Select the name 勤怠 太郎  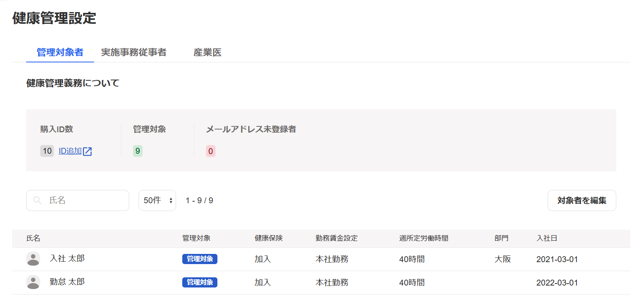pyautogui.click(x=67, y=282)
